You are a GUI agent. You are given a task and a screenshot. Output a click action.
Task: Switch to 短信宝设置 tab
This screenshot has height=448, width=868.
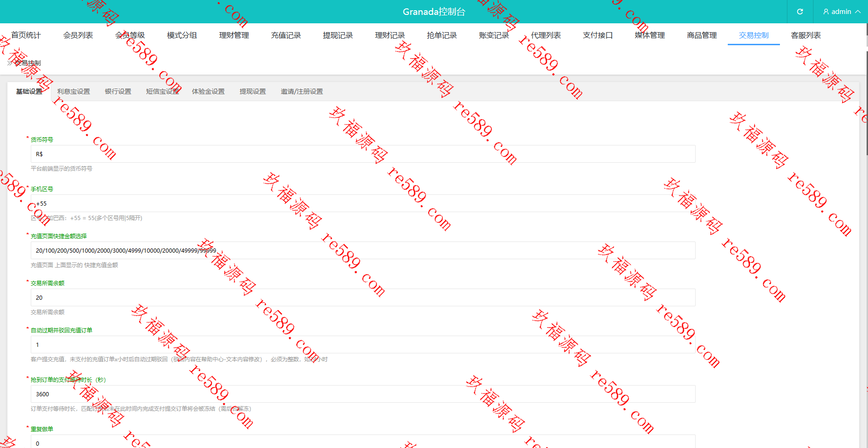pos(163,91)
